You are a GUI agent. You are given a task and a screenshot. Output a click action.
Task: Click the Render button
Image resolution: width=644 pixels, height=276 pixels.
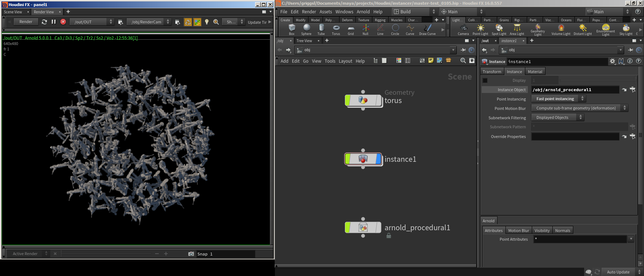point(26,22)
